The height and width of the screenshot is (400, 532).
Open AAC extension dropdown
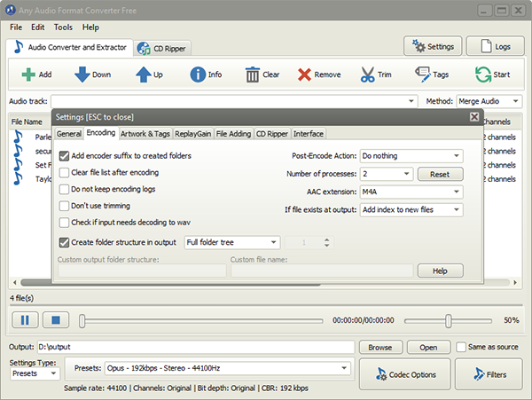tap(411, 192)
